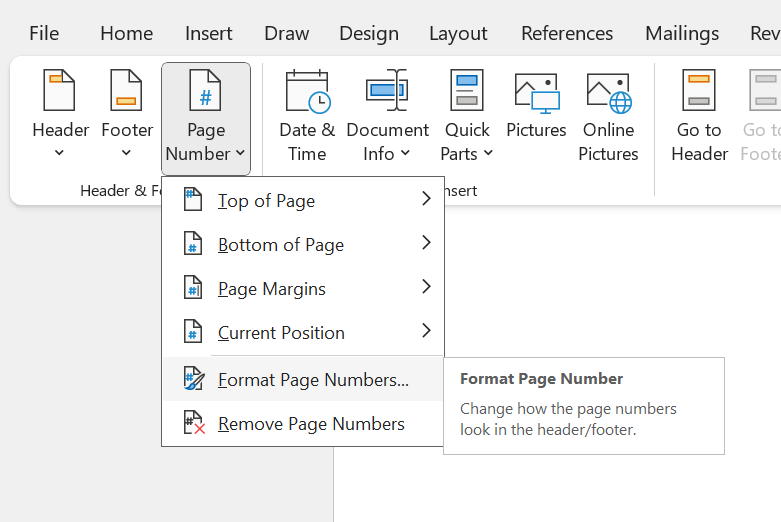Collapse the Page Number dropdown arrow

point(240,153)
